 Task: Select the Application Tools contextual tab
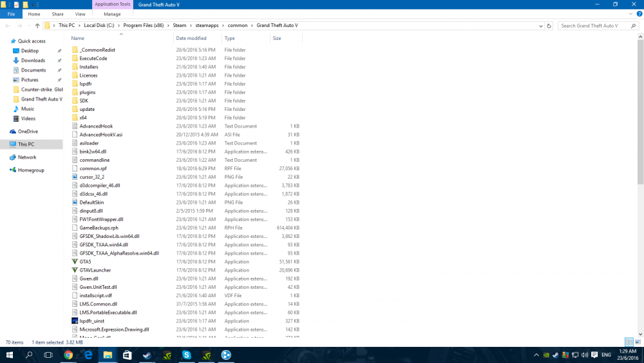tap(112, 4)
